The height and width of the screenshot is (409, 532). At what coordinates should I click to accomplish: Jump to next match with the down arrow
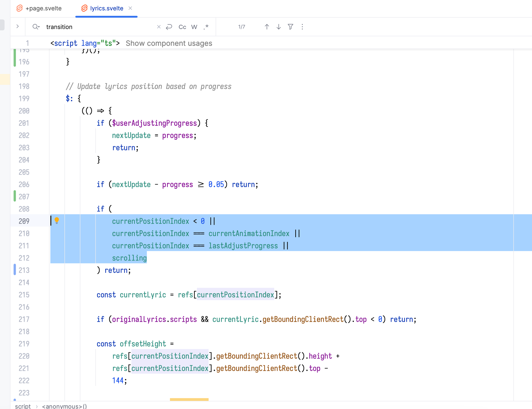coord(278,27)
